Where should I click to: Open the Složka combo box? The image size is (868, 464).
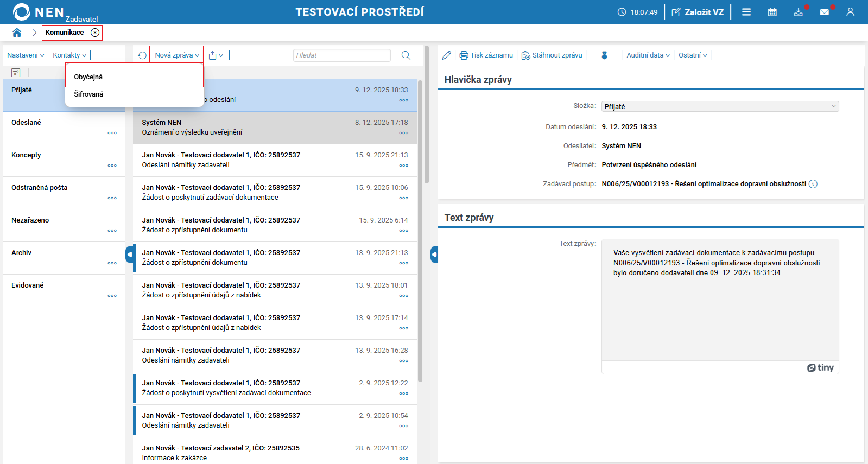[720, 106]
